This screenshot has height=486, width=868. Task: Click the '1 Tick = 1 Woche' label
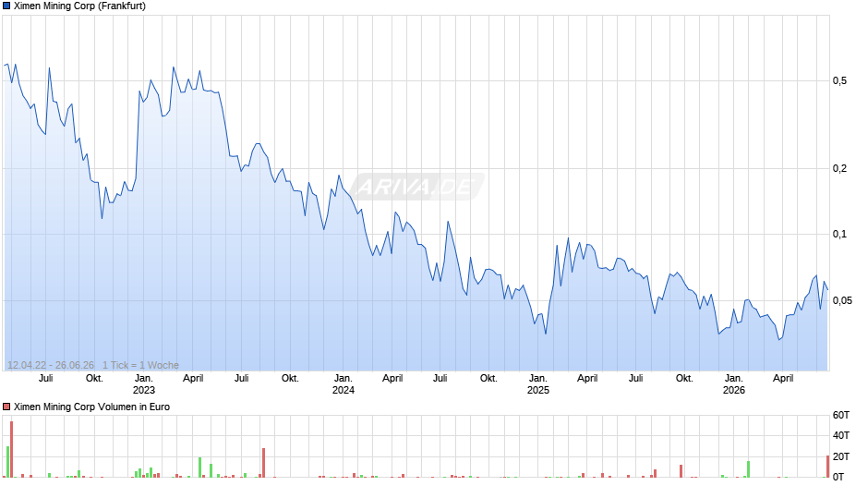(x=140, y=365)
